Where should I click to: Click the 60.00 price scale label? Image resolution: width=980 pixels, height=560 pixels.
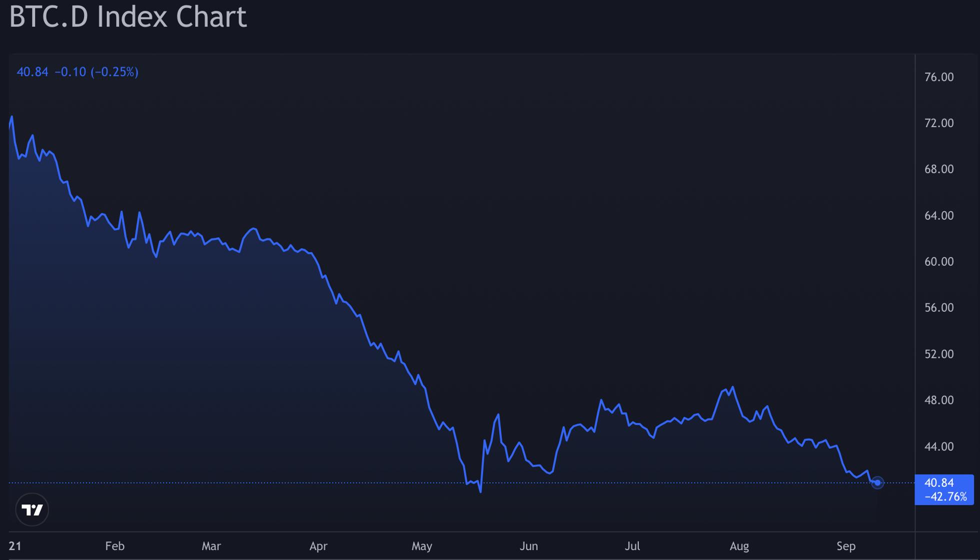[x=939, y=262]
